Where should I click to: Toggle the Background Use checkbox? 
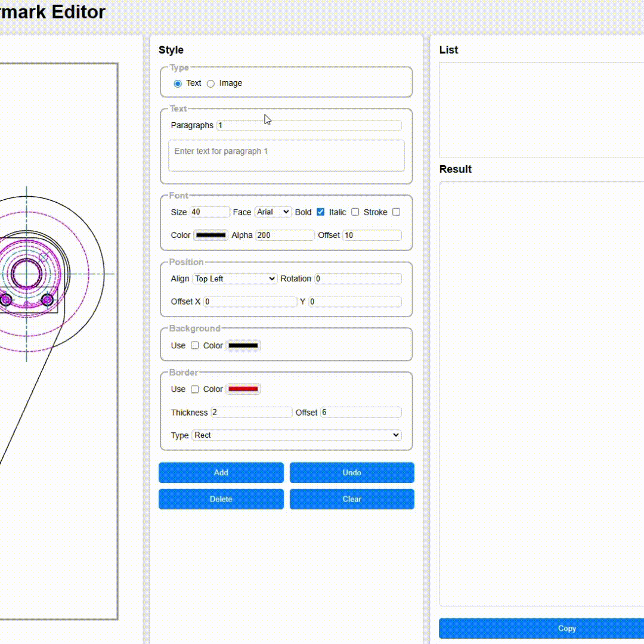(x=195, y=345)
